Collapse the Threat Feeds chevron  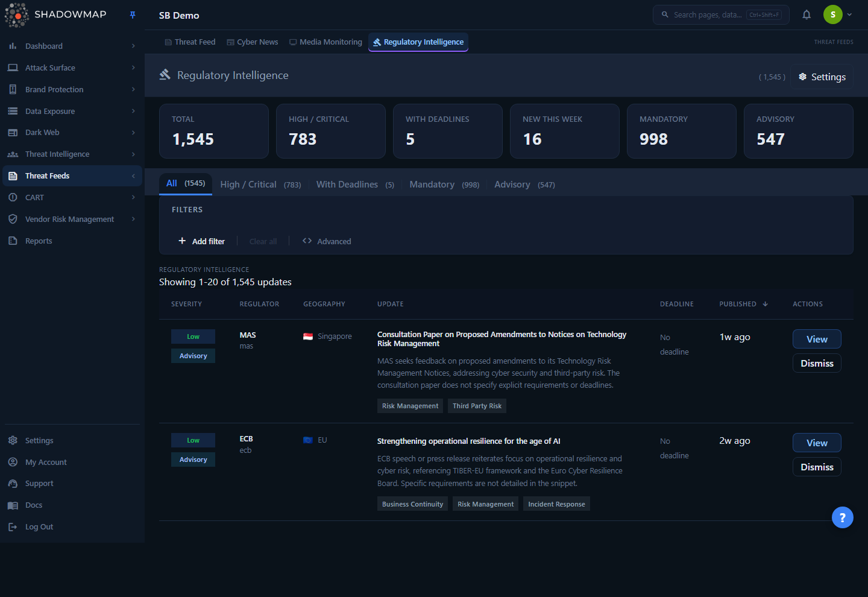point(133,176)
